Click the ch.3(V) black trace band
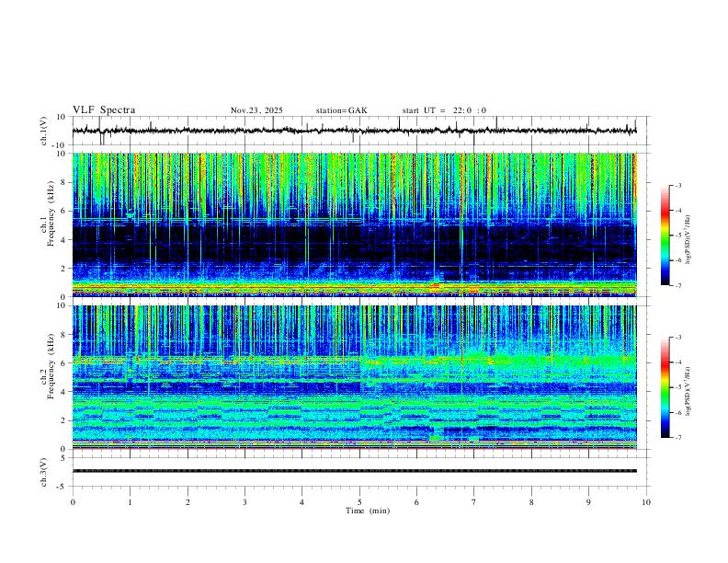This screenshot has width=728, height=563. point(354,471)
